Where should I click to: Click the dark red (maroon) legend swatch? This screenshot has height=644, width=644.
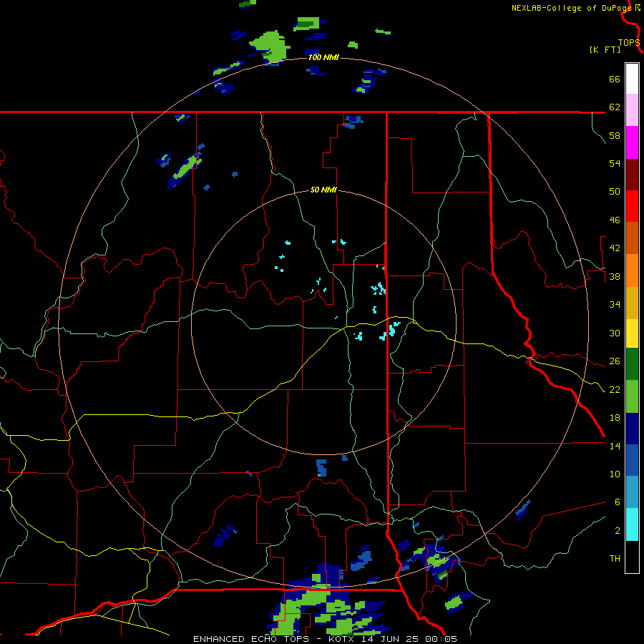(x=632, y=175)
